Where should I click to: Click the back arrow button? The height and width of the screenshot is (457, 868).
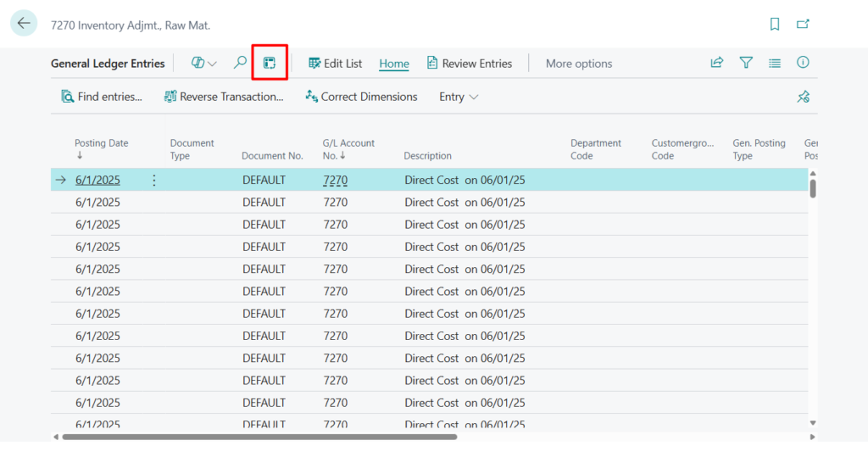tap(24, 24)
